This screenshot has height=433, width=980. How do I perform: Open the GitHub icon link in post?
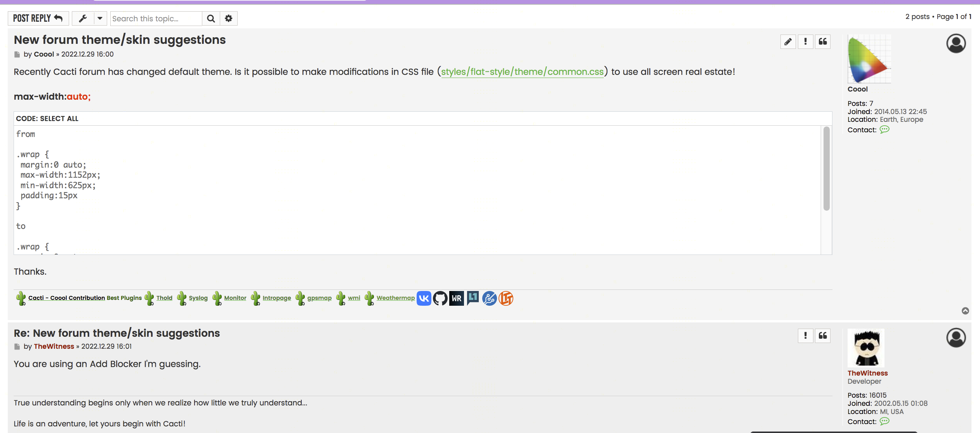coord(440,298)
